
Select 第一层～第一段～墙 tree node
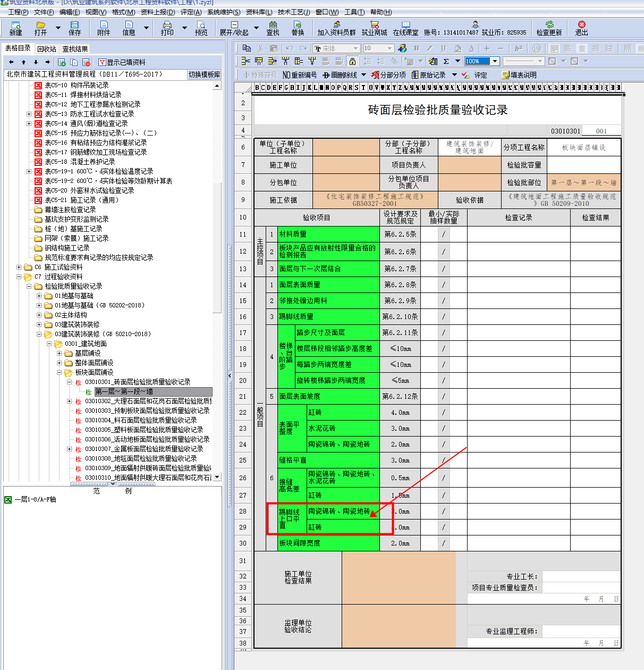[154, 391]
